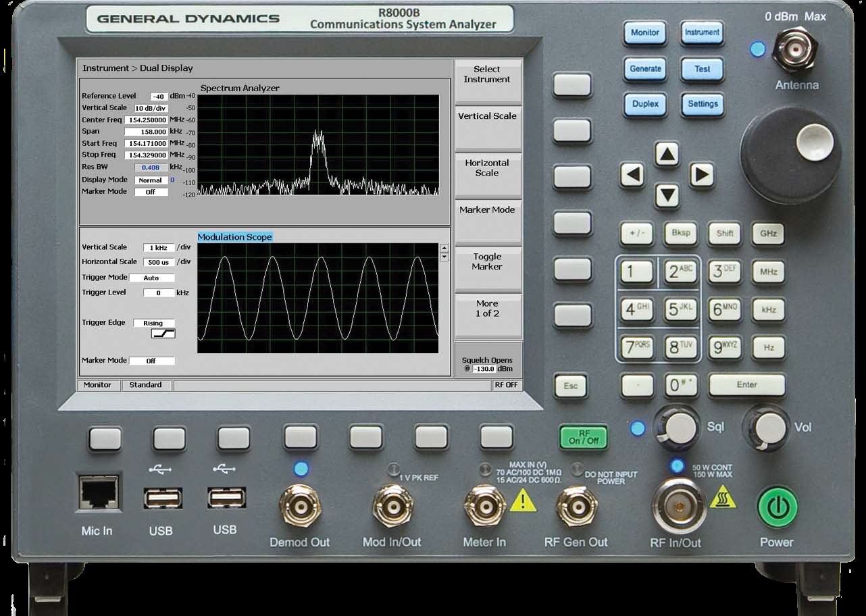Tap the 6 MNO keypad key
This screenshot has height=616, width=866.
pyautogui.click(x=725, y=310)
